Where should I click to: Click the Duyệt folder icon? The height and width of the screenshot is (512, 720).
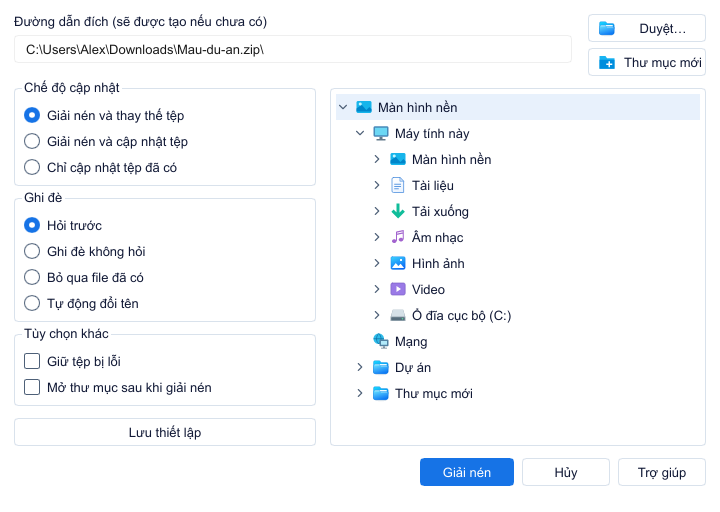[x=607, y=28]
